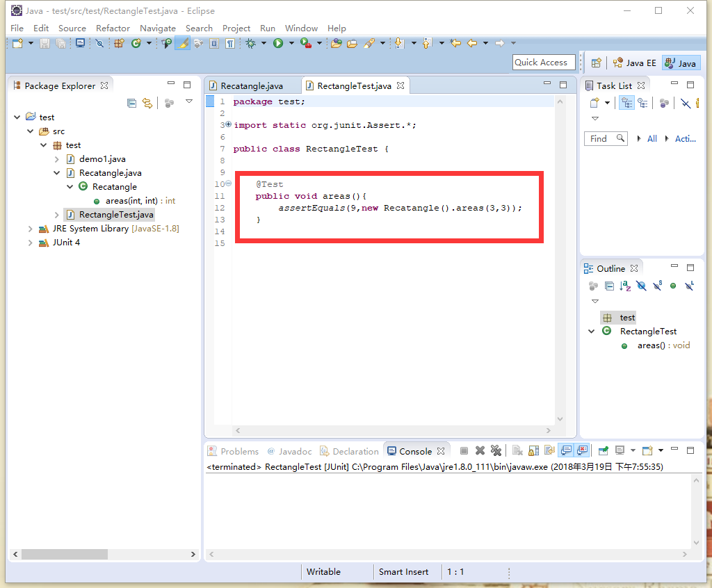The image size is (712, 588).
Task: Open the Source menu
Action: coord(72,28)
